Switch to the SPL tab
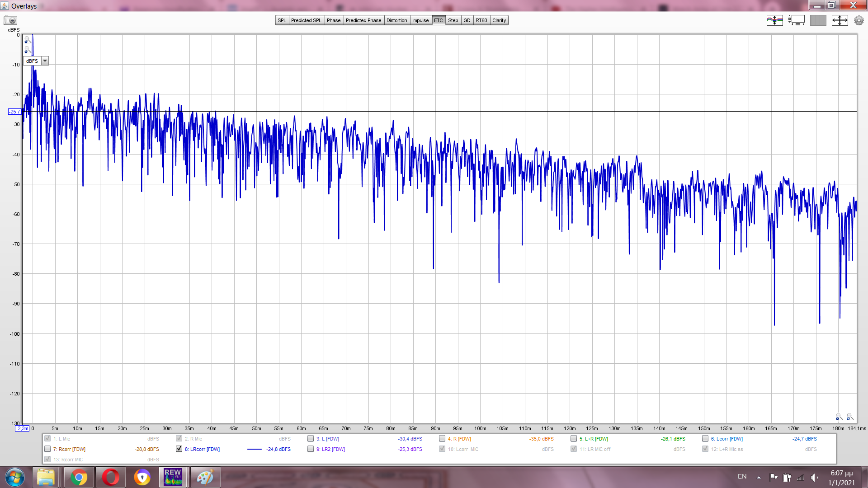The width and height of the screenshot is (868, 488). click(x=282, y=20)
